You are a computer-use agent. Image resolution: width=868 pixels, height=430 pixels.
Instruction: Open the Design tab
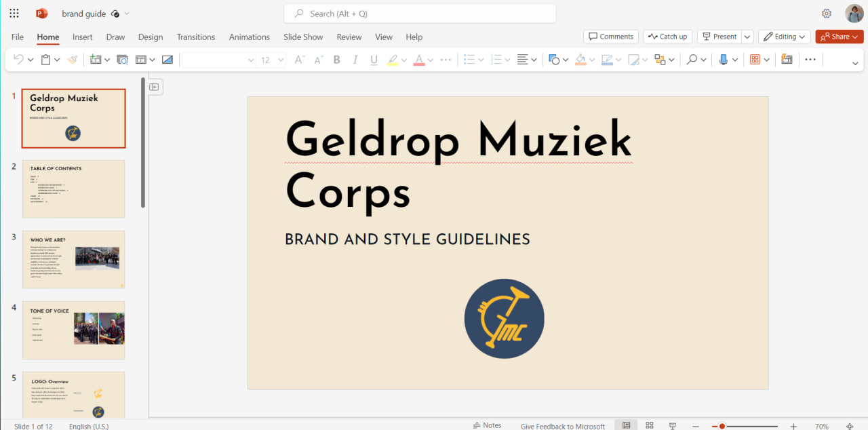pyautogui.click(x=151, y=37)
